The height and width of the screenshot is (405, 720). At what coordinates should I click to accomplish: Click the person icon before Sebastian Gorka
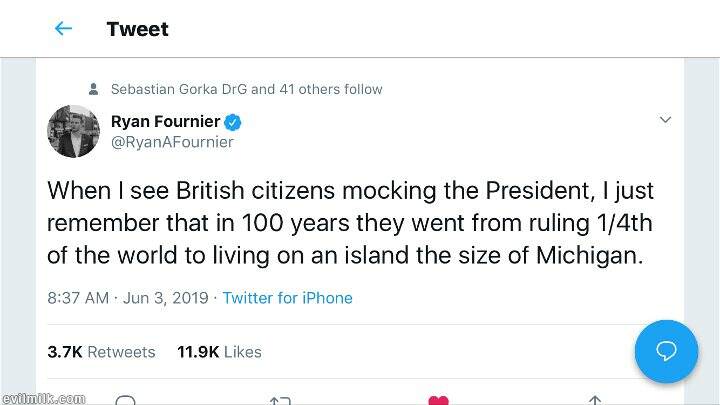point(94,89)
